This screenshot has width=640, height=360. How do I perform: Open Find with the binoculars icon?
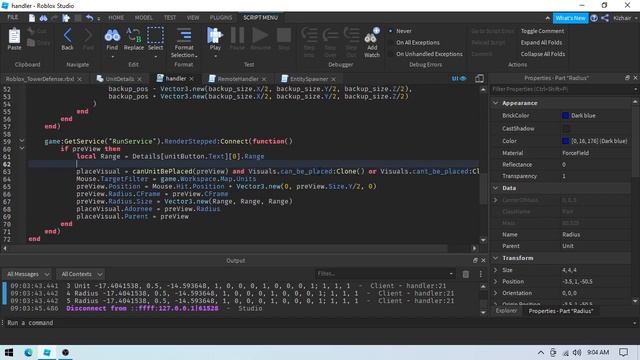[112, 36]
